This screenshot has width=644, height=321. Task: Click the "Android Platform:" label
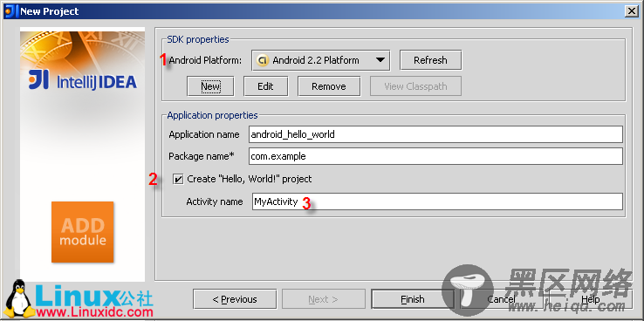tap(205, 60)
